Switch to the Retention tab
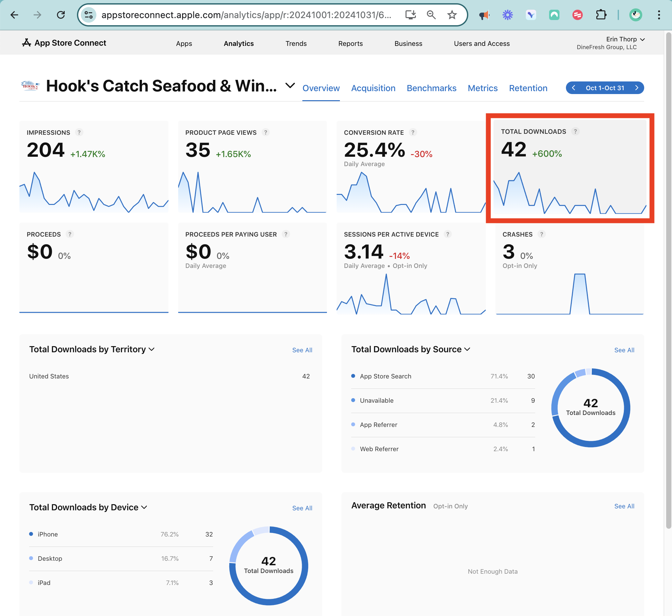Image resolution: width=672 pixels, height=616 pixels. (528, 88)
